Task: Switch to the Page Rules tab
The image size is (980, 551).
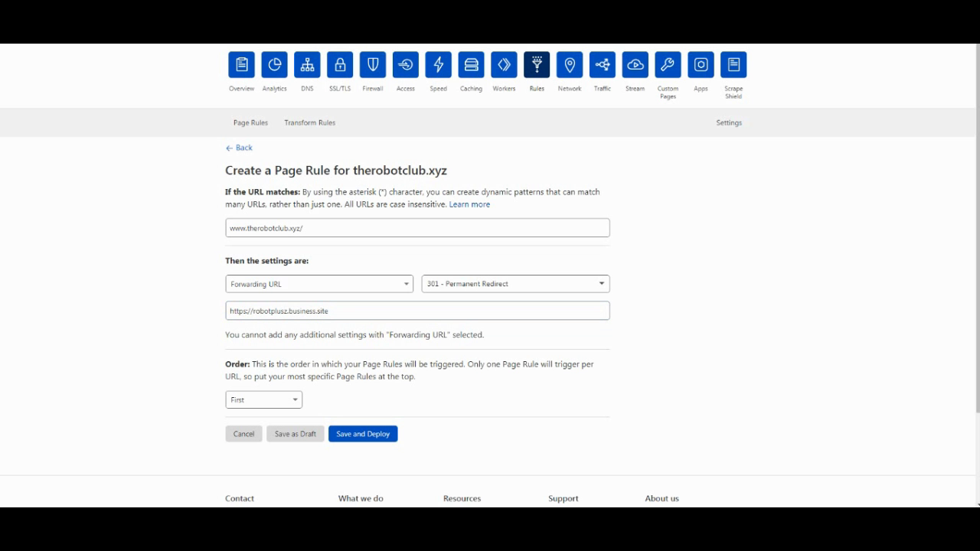Action: pos(250,122)
